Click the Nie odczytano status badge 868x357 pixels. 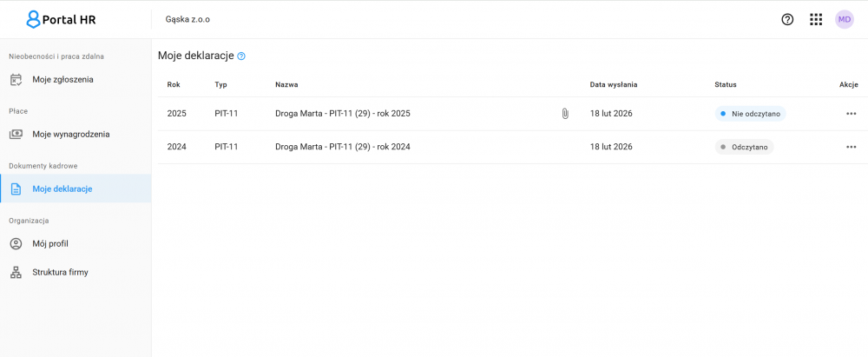point(751,114)
